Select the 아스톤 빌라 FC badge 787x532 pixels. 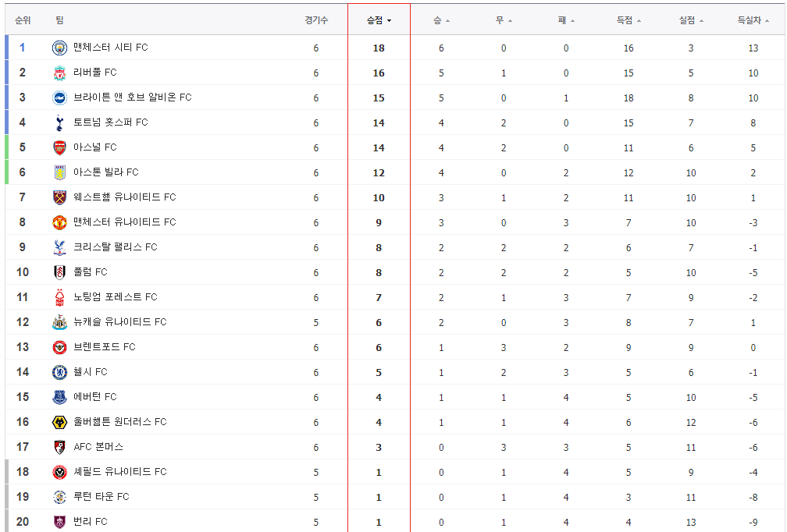[x=60, y=172]
